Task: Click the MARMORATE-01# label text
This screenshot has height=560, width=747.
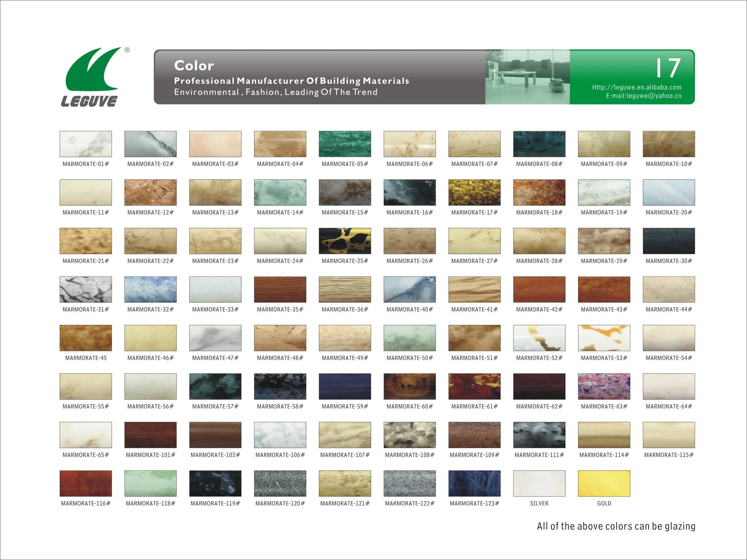Action: (x=86, y=164)
